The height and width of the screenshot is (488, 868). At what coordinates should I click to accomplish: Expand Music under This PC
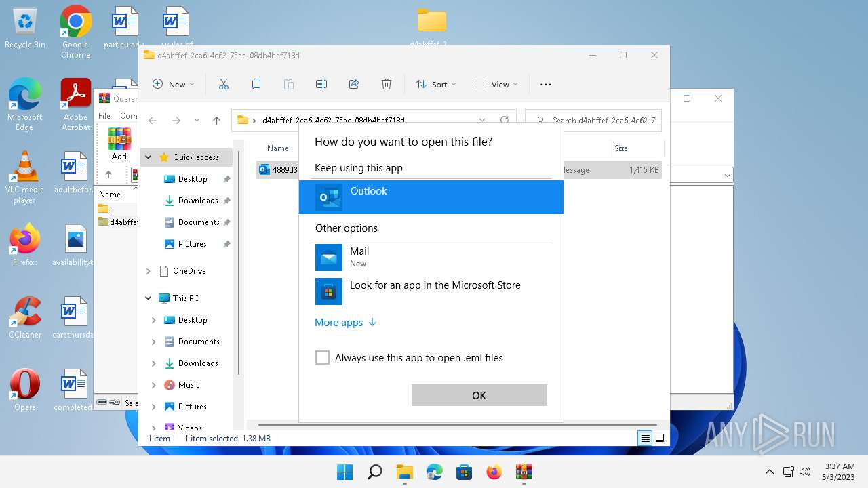click(153, 385)
